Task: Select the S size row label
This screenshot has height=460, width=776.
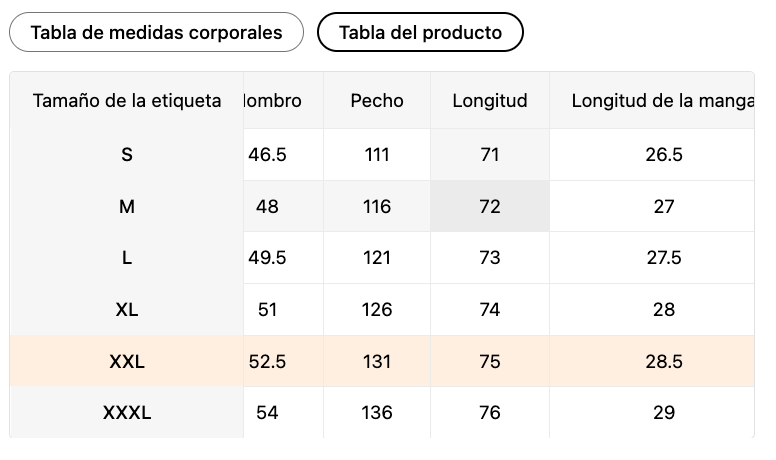Action: coord(127,155)
